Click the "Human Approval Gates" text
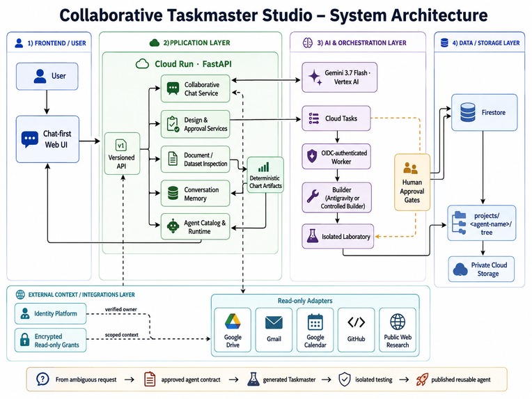This screenshot has width=532, height=399. tap(412, 191)
